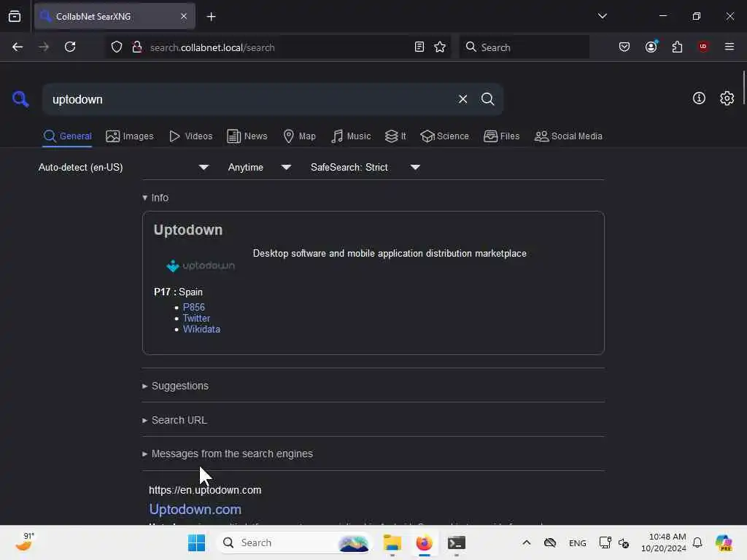This screenshot has width=747, height=560.
Task: Go back to the previous page
Action: [18, 47]
